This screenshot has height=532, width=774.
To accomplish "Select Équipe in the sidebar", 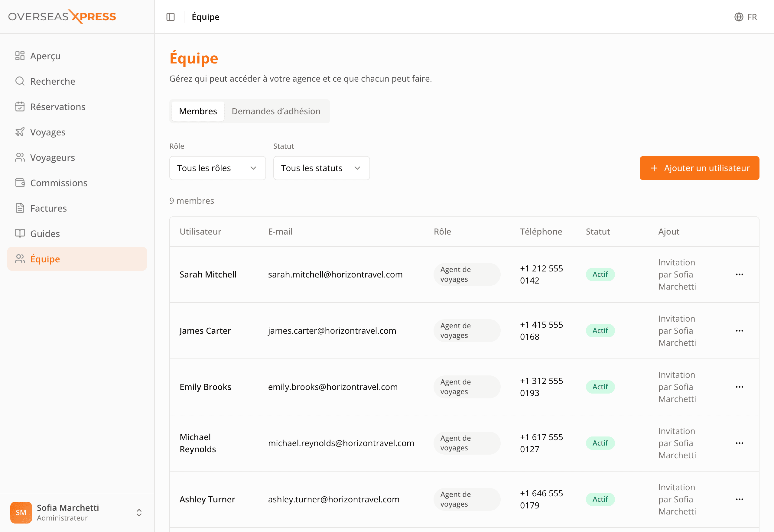I will click(77, 259).
